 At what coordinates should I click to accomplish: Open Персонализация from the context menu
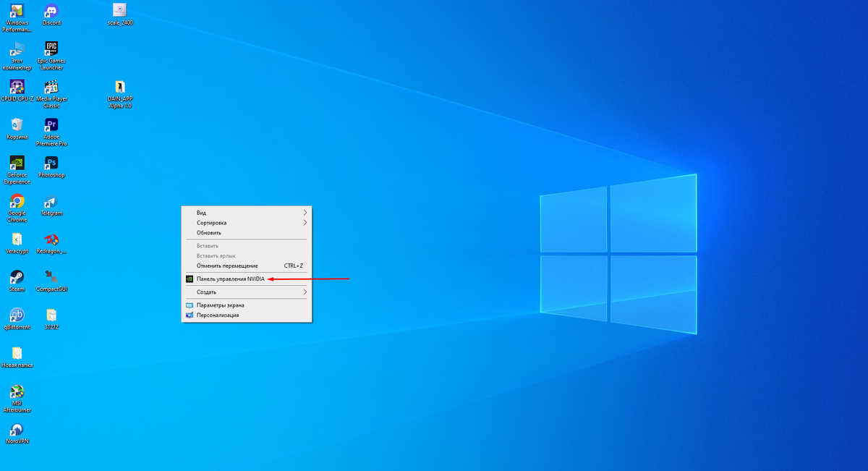(247, 315)
